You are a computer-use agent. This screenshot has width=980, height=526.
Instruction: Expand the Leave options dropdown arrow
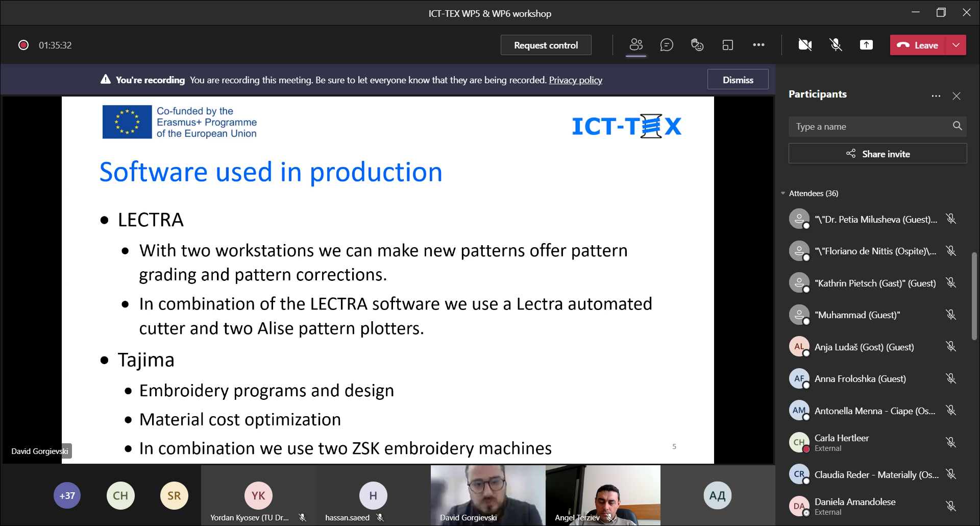pos(956,45)
